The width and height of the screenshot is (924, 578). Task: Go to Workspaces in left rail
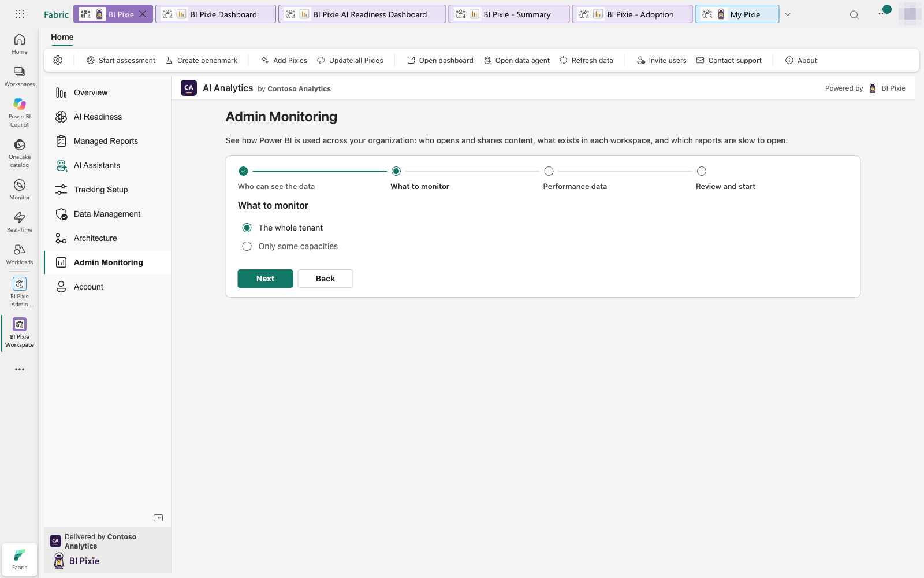pyautogui.click(x=20, y=76)
